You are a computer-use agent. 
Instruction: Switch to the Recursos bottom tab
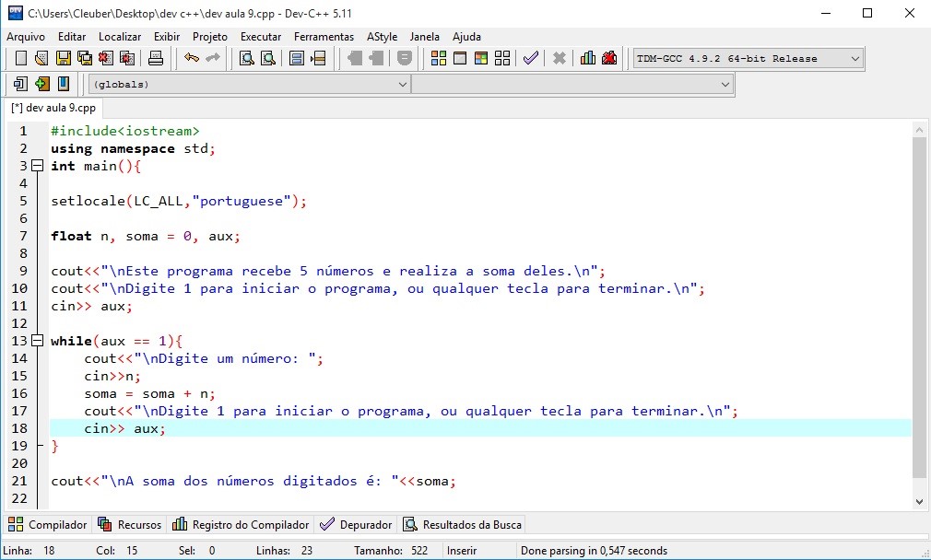tap(129, 525)
